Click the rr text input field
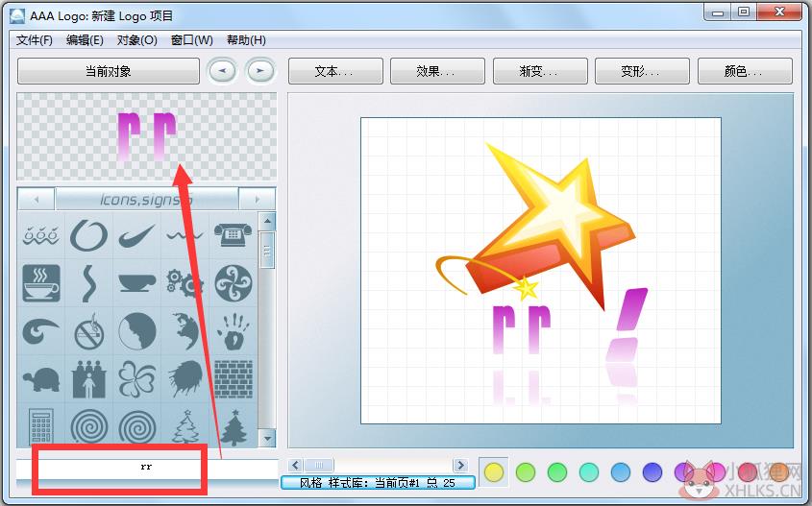 (147, 468)
